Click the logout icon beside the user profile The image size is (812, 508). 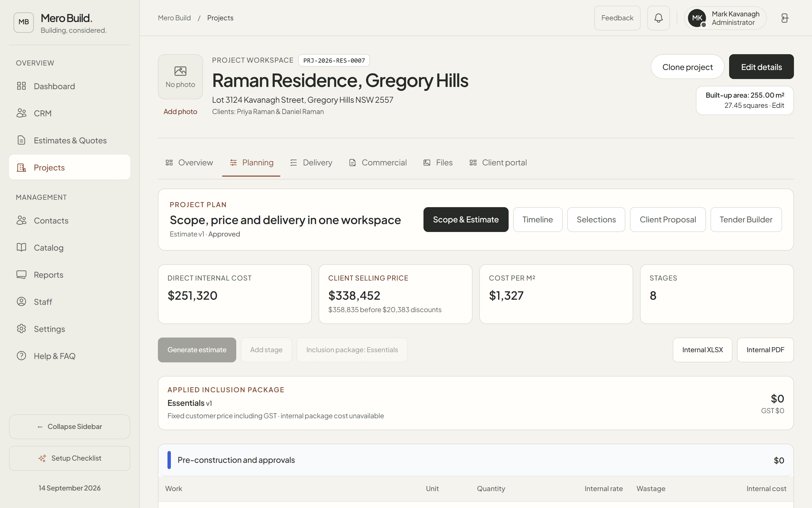[784, 18]
